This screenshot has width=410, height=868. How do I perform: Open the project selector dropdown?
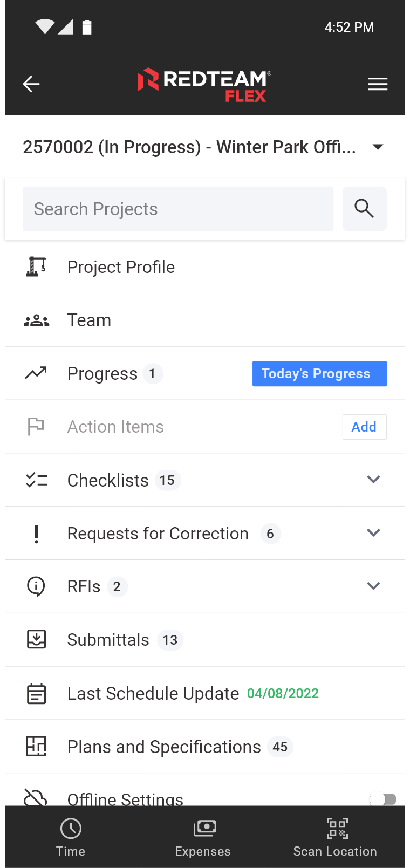tap(378, 146)
